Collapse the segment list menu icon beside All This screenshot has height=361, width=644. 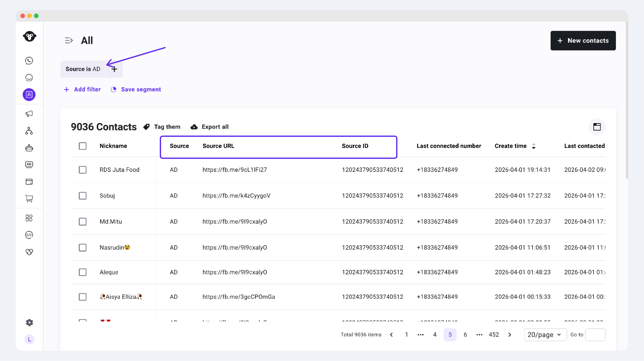pyautogui.click(x=69, y=40)
